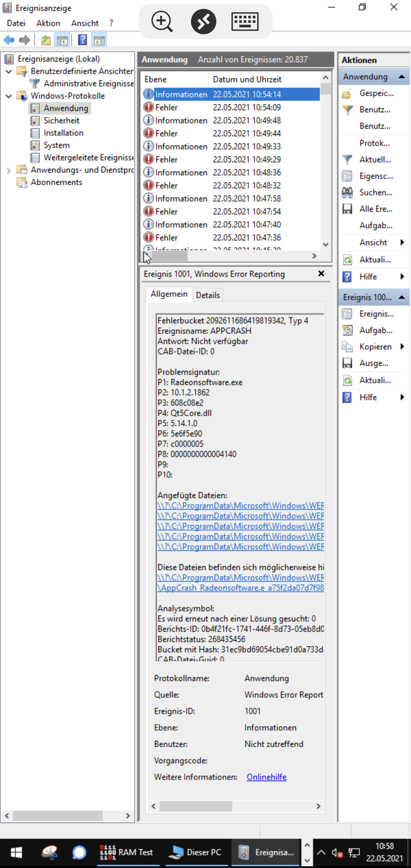Screen dimensions: 411x868
Task: Open Dieser PC in taskbar
Action: coord(196,853)
